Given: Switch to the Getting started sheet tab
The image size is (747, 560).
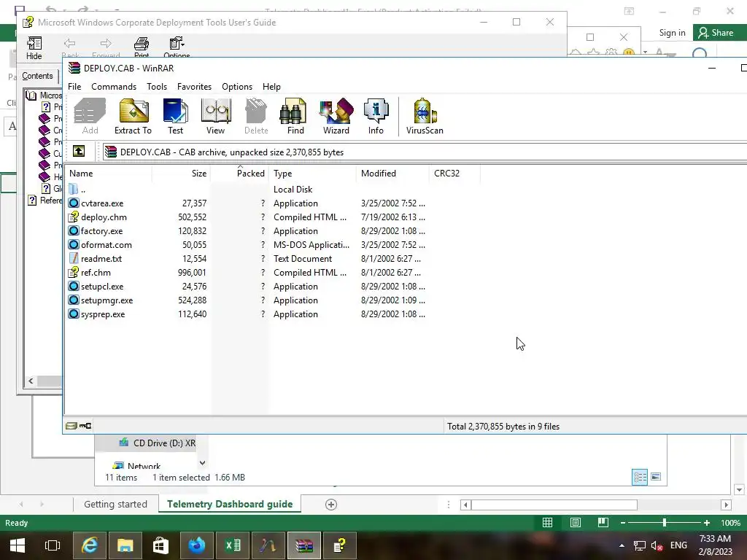Looking at the screenshot, I should 115,505.
